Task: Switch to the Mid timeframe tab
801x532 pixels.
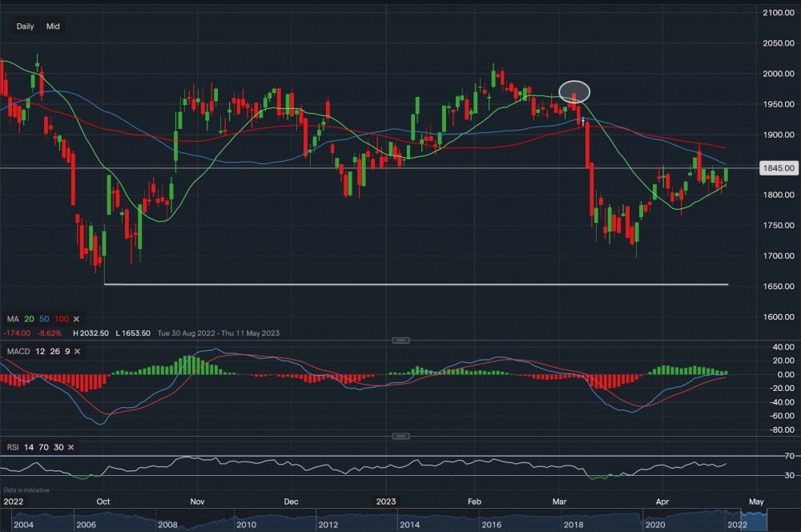Action: pyautogui.click(x=52, y=26)
